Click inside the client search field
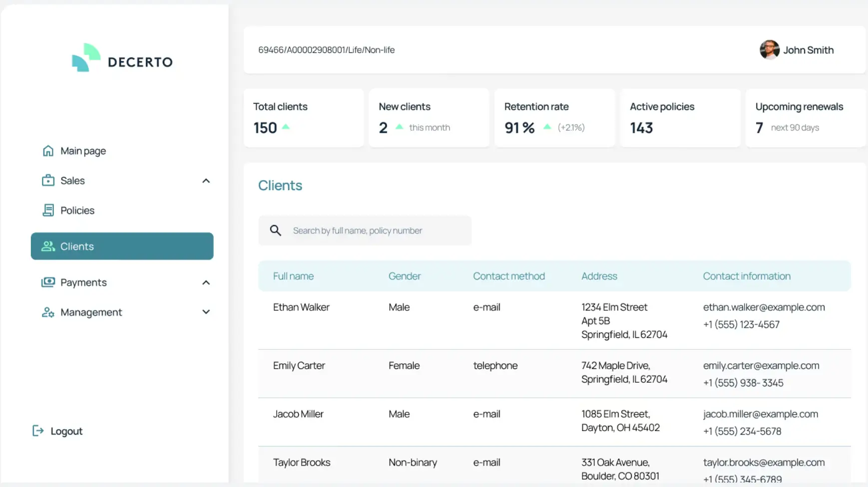The image size is (868, 487). [x=375, y=230]
